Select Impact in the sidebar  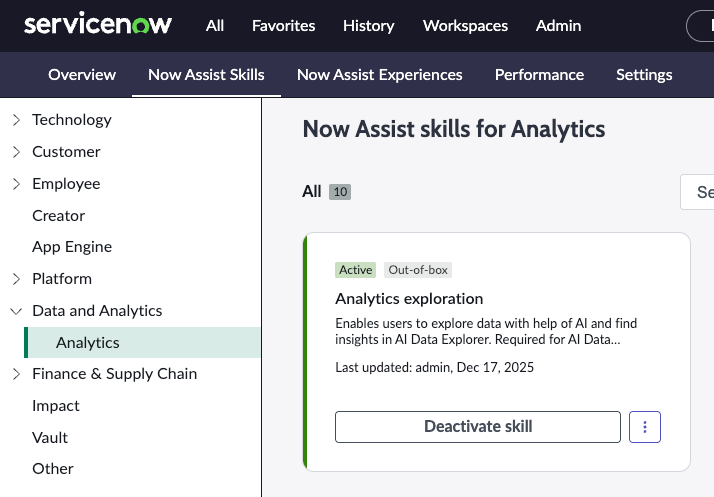coord(56,406)
